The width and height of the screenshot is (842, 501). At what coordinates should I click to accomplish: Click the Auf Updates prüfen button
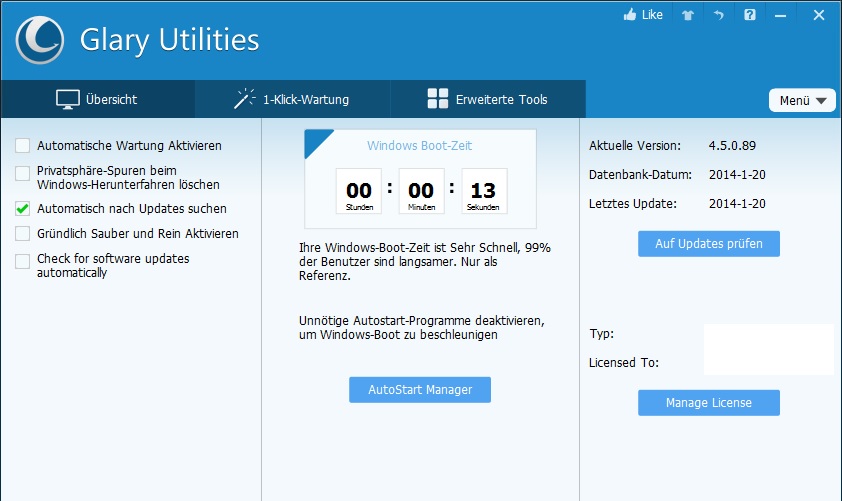709,244
